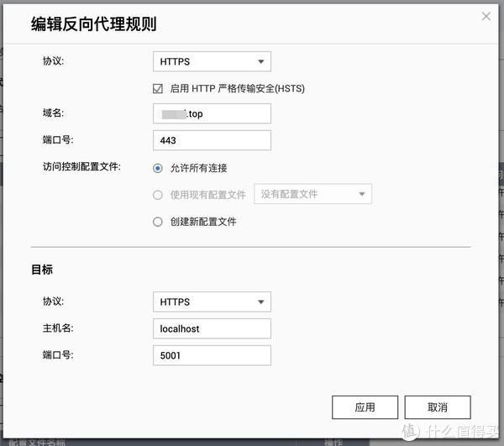Click the 主机名 label
504x446 pixels.
pyautogui.click(x=58, y=328)
